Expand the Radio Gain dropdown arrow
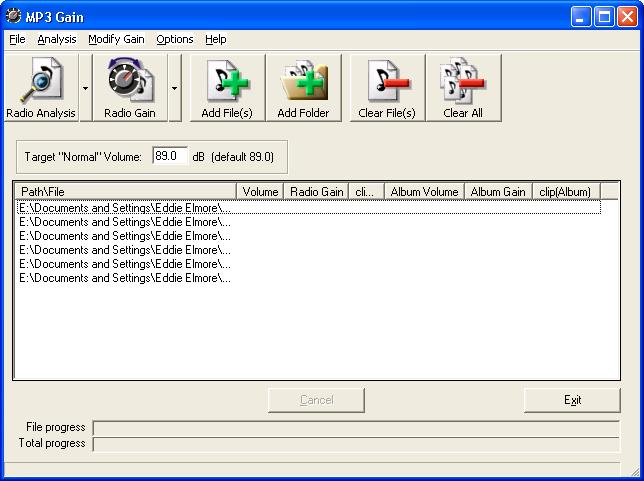Viewport: 644px width, 481px height. [175, 88]
